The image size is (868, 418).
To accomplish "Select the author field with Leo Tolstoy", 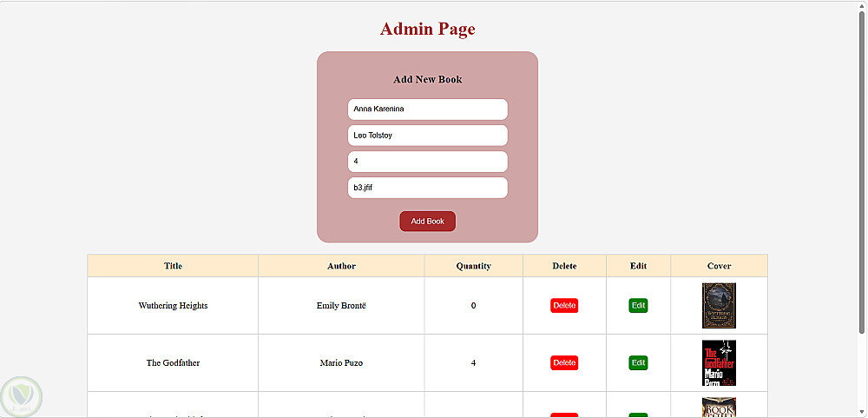I will click(x=427, y=136).
